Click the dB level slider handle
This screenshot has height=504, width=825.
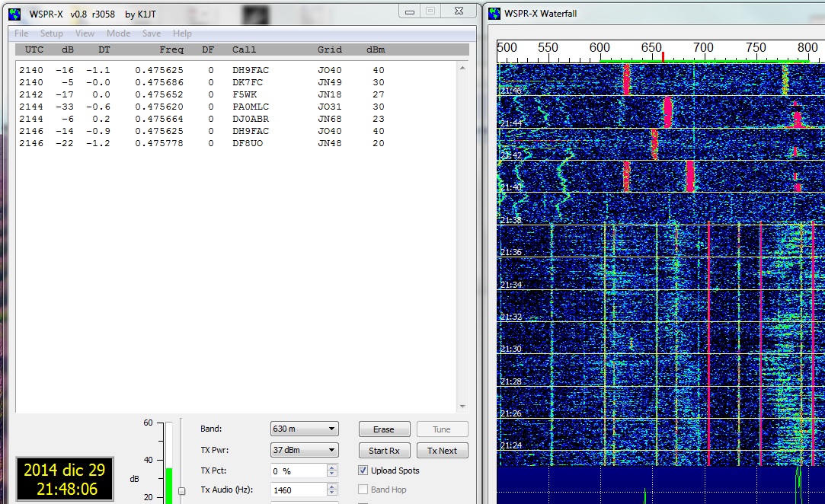pyautogui.click(x=181, y=491)
